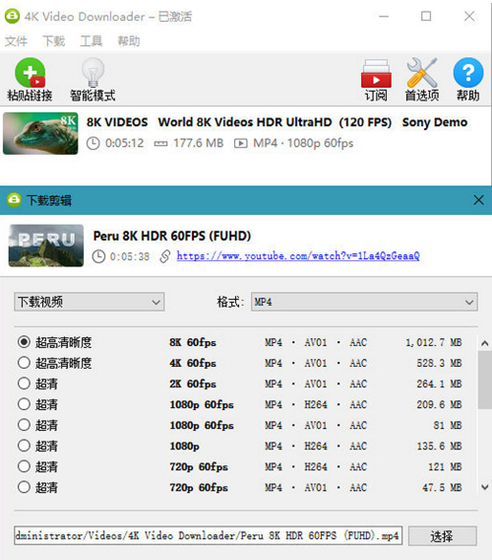Click the video format icon beside MP4 · 1080p 60fps
The height and width of the screenshot is (560, 492).
[x=241, y=144]
